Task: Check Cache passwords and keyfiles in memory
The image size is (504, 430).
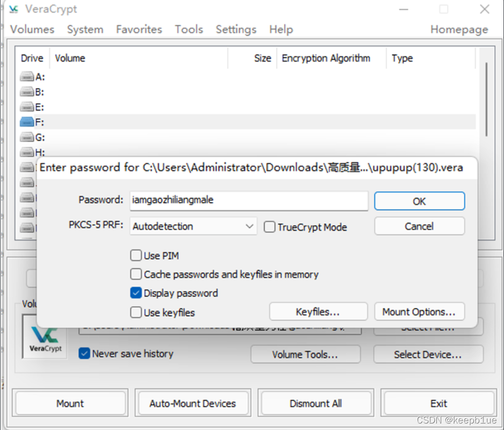Action: point(136,274)
